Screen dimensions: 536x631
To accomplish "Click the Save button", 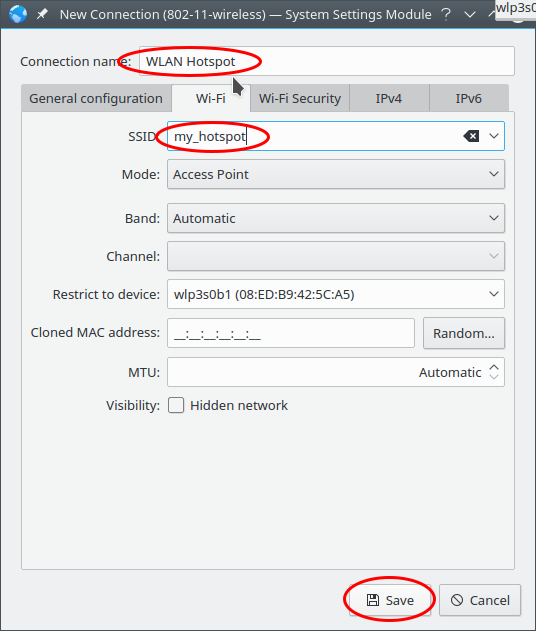I will click(x=390, y=600).
